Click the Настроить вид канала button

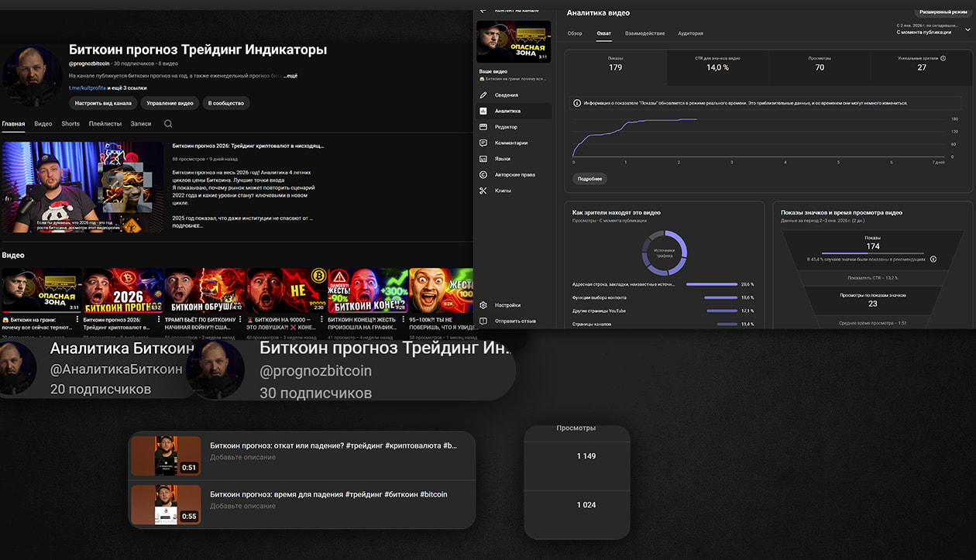(103, 103)
